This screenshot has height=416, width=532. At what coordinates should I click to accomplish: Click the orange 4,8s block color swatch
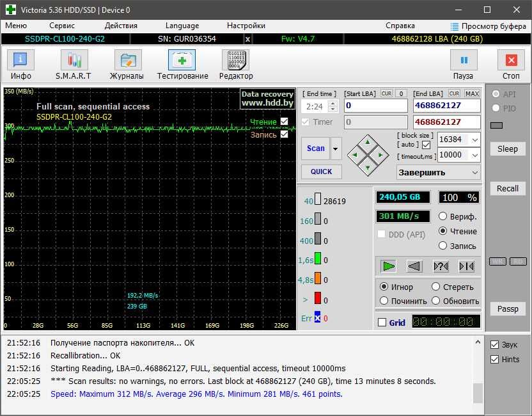coord(318,278)
